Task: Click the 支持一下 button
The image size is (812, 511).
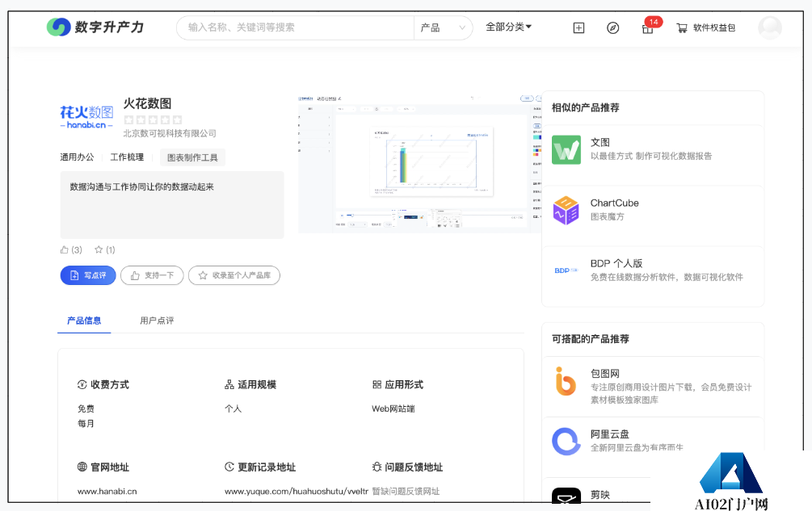Action: pyautogui.click(x=152, y=275)
